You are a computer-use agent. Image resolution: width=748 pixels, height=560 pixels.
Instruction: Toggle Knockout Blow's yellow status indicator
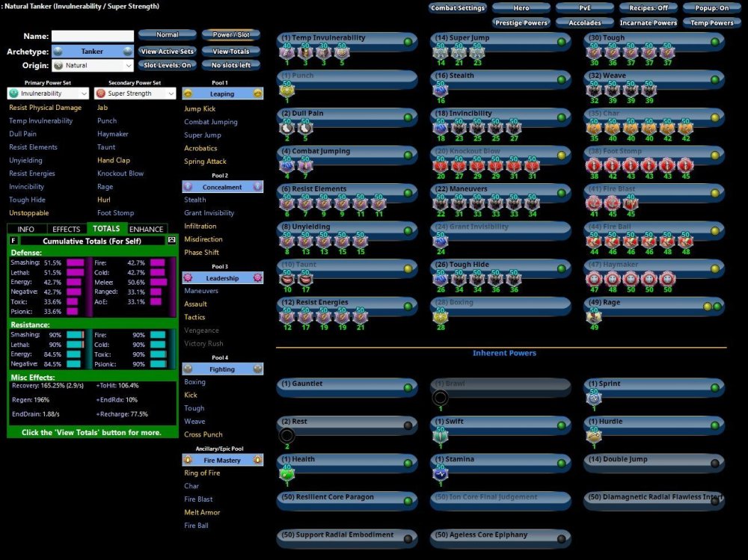(562, 156)
